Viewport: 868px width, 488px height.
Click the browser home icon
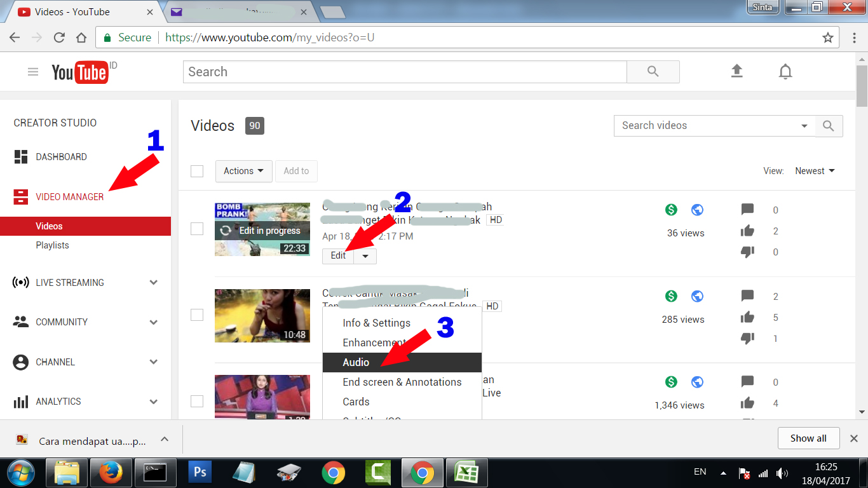click(x=81, y=37)
